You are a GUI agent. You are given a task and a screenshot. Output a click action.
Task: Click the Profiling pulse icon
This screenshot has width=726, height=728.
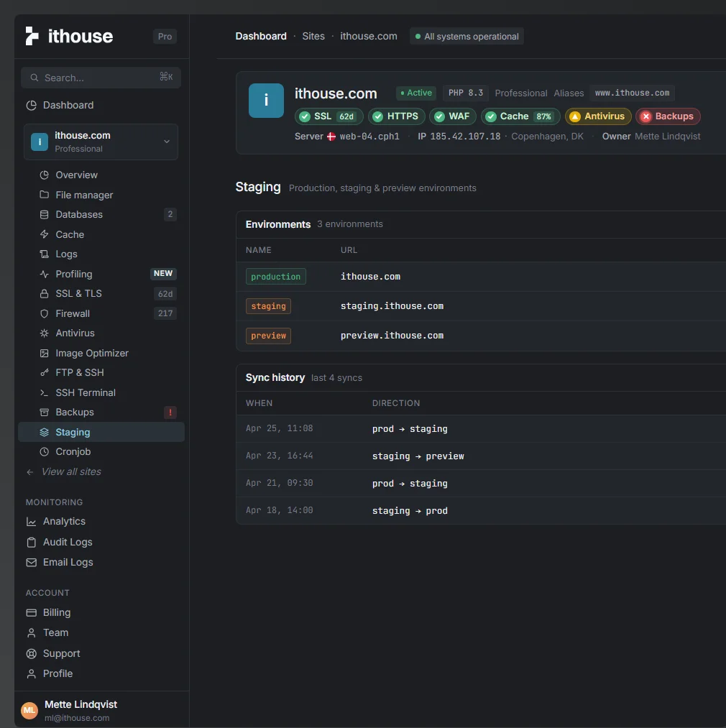tap(44, 274)
